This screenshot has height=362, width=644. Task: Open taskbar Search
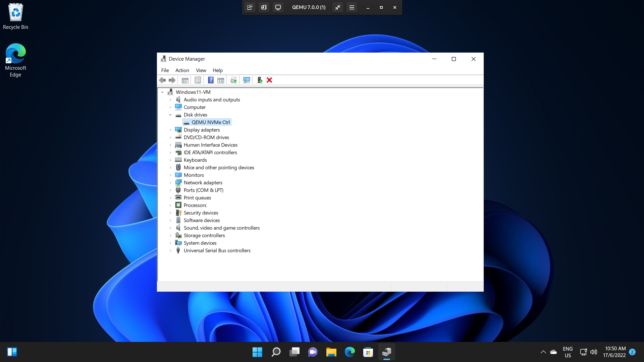[276, 352]
